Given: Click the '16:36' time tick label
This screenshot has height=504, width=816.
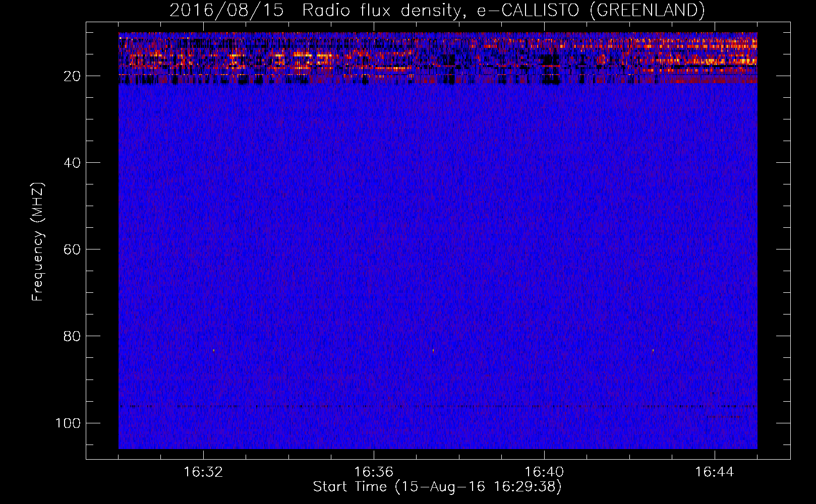Looking at the screenshot, I should pos(374,472).
